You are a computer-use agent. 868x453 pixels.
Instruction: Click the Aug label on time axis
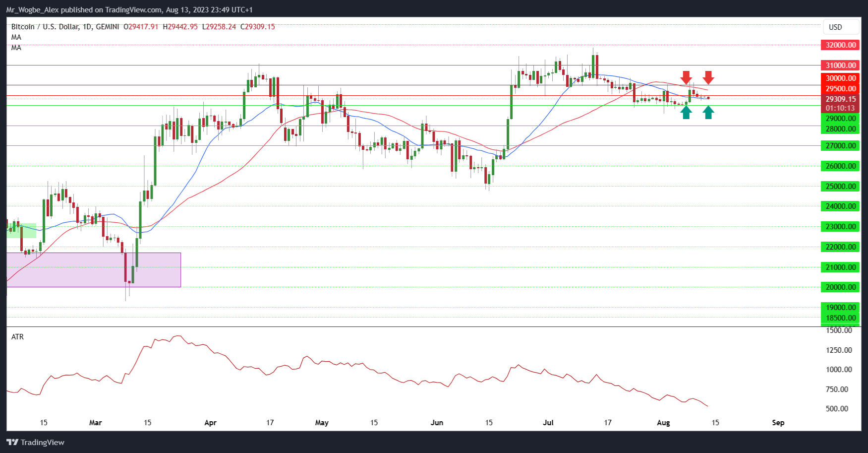tap(663, 423)
